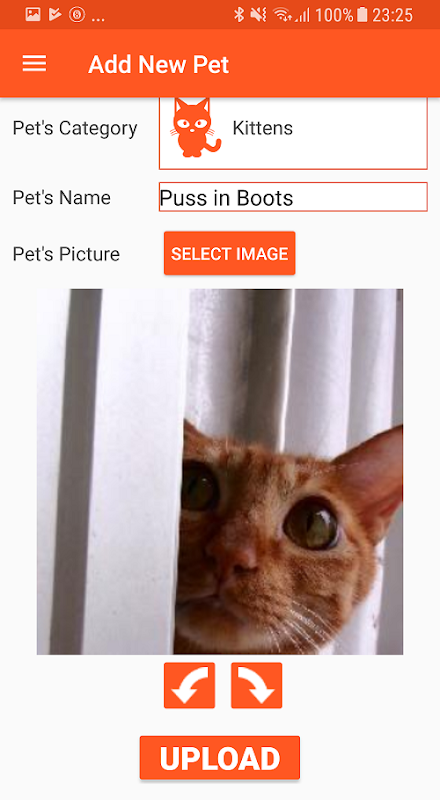Tap the orange kitten category icon

[197, 128]
